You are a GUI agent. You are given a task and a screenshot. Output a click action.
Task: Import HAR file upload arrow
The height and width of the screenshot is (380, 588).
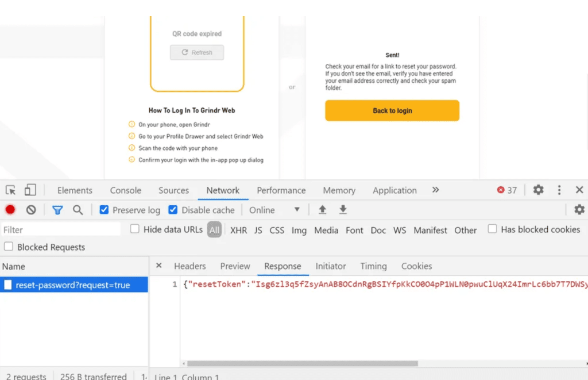(x=323, y=209)
